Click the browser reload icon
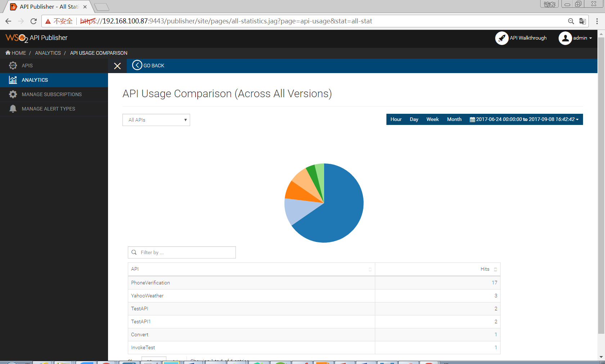This screenshot has width=605, height=364. point(33,21)
